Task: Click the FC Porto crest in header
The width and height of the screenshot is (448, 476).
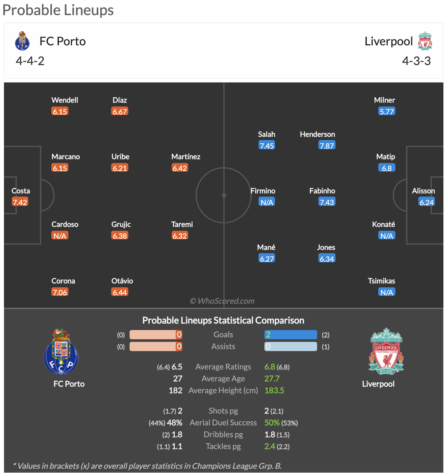Action: click(x=22, y=41)
